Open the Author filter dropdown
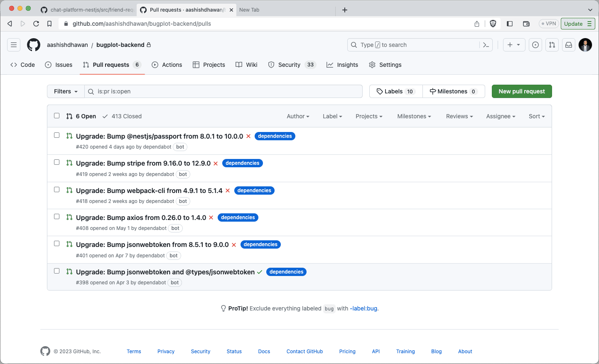Viewport: 599px width, 364px height. click(297, 116)
